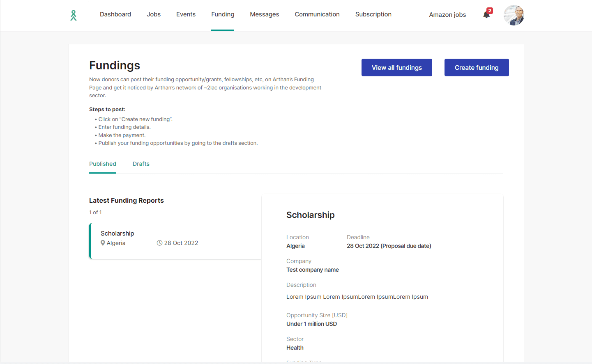The height and width of the screenshot is (364, 592).
Task: Open the Messages section
Action: point(264,14)
